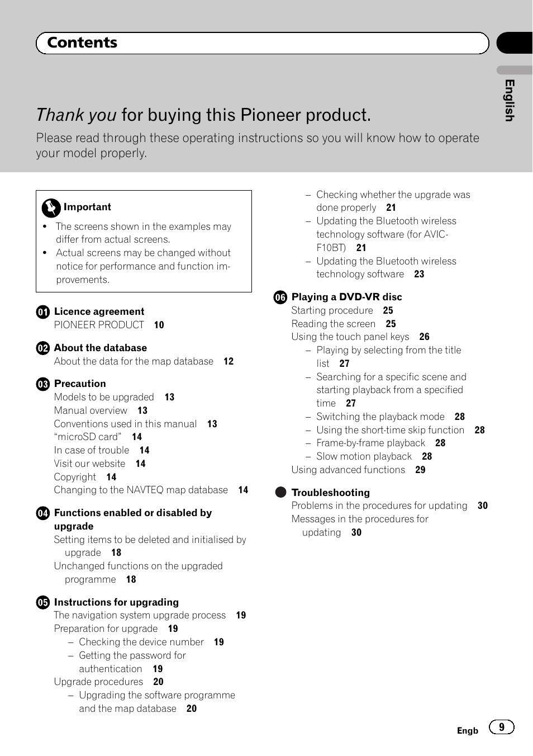Click the chapter 04 number badge
Image resolution: width=533 pixels, height=756 pixels.
point(43,513)
